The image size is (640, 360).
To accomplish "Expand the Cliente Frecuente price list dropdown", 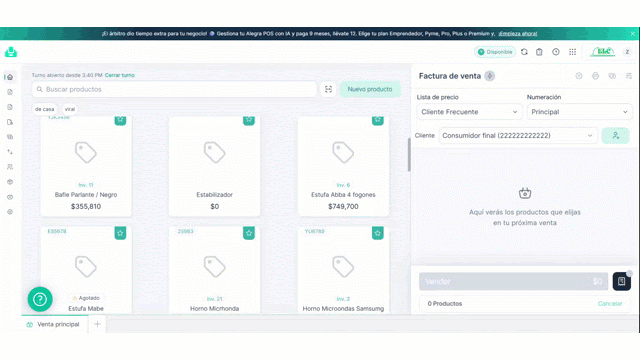I will pos(469,112).
